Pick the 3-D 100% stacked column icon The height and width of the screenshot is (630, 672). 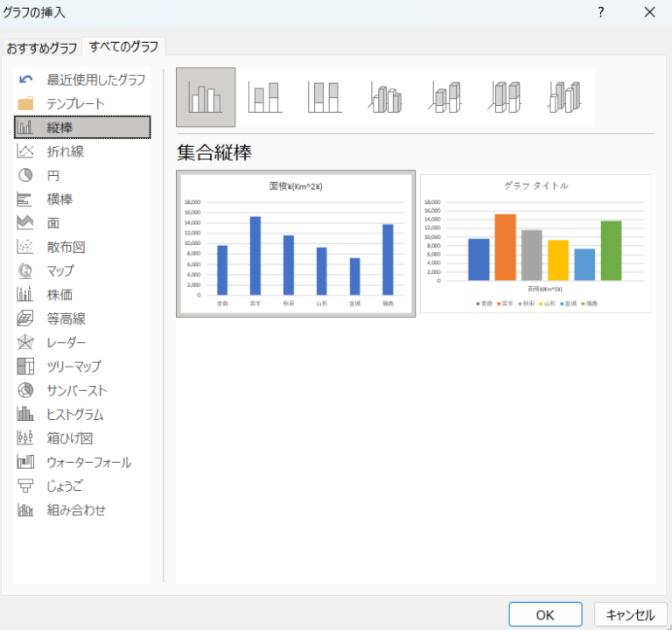[504, 97]
